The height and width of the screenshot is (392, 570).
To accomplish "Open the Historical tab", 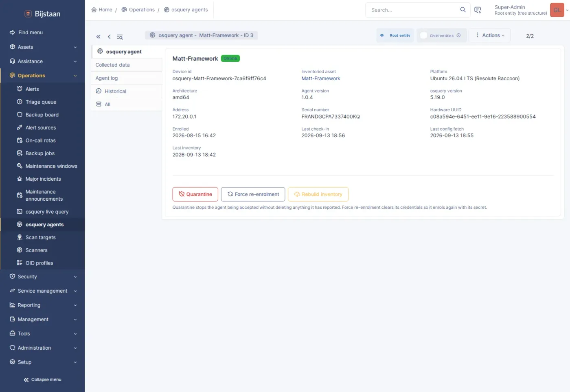I will (x=127, y=91).
